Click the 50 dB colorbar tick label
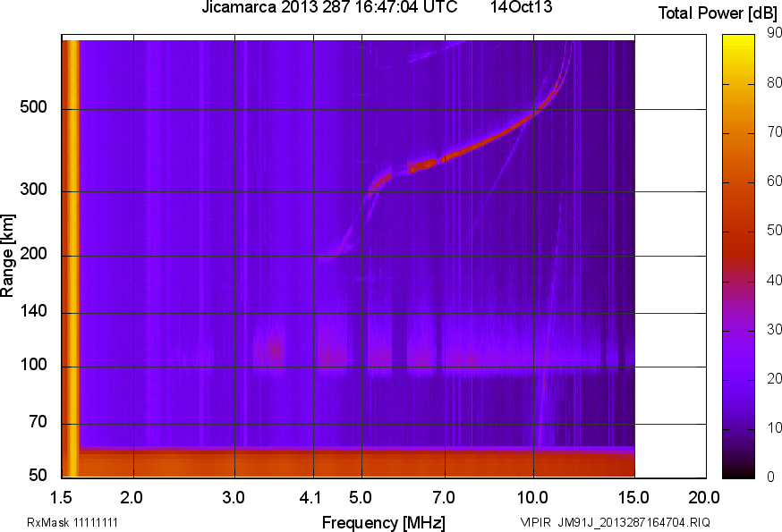Screen dimensions: 782x532 pos(774,231)
